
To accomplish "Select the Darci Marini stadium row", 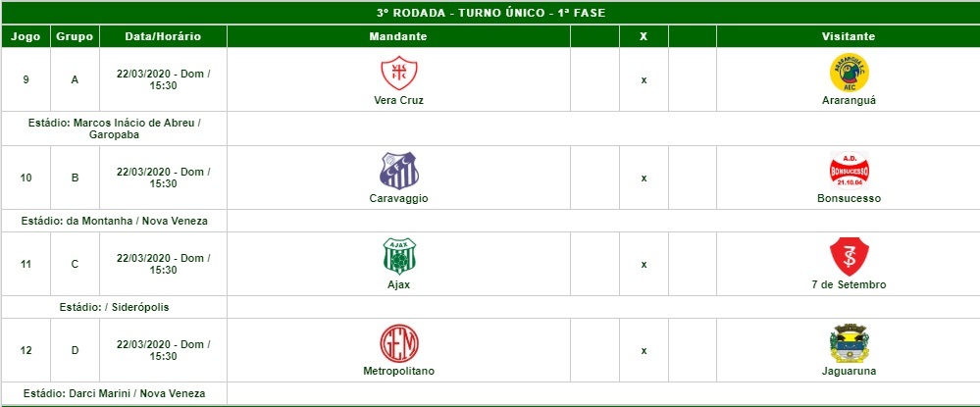I will coord(114,393).
